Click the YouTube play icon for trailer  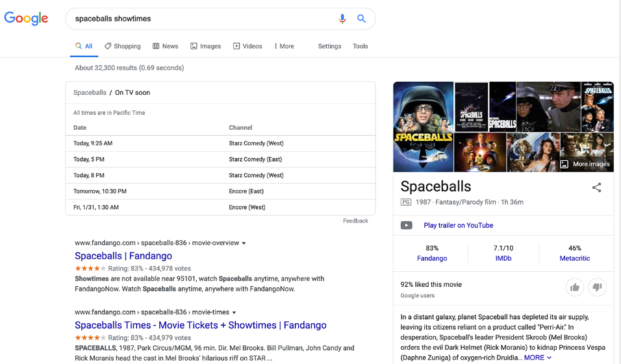pos(407,226)
